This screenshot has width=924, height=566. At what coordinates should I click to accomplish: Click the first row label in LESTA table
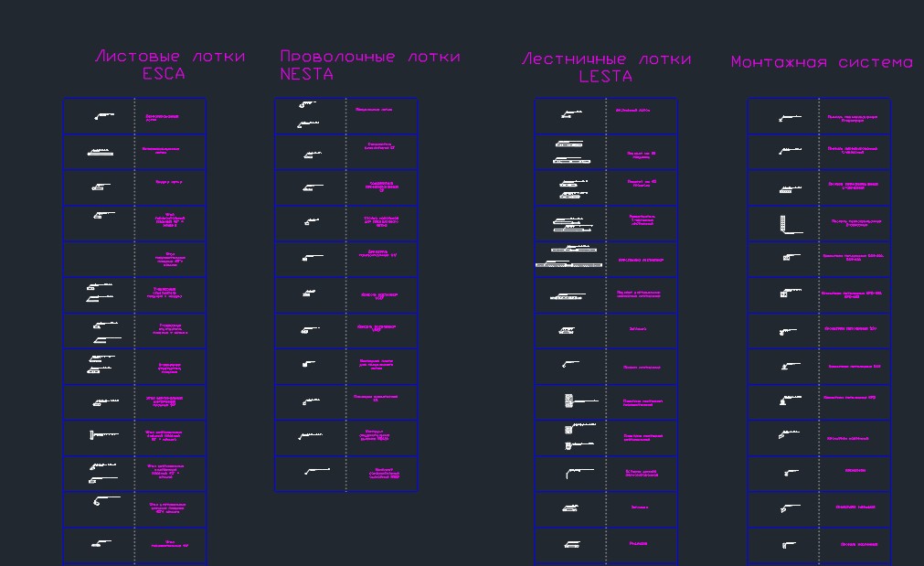(632, 111)
